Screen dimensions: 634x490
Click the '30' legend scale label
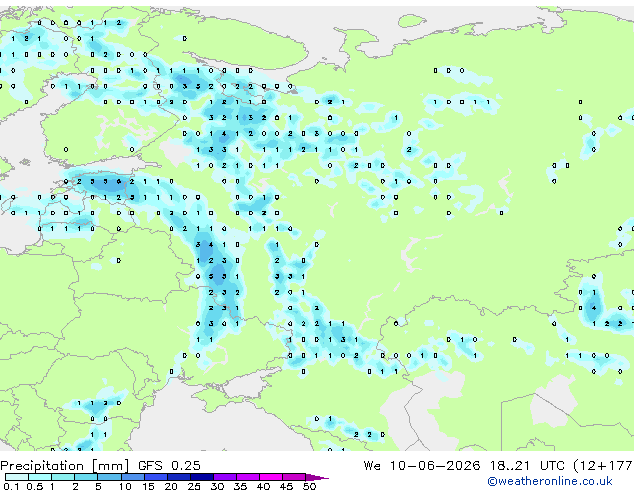coord(217,486)
